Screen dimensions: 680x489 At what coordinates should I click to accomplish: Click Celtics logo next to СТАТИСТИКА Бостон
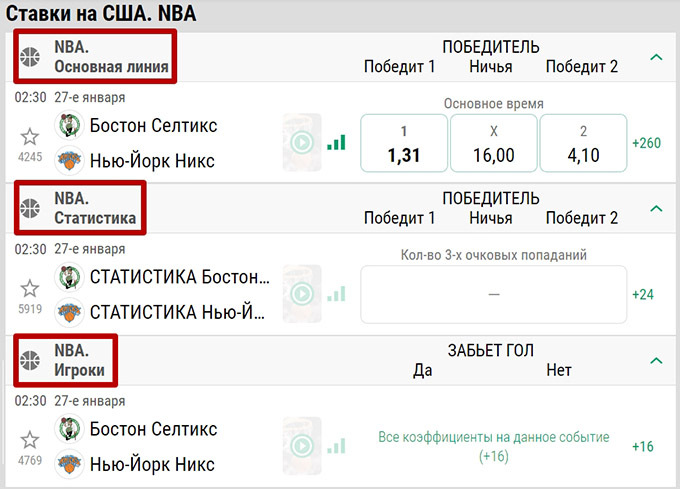pos(69,277)
